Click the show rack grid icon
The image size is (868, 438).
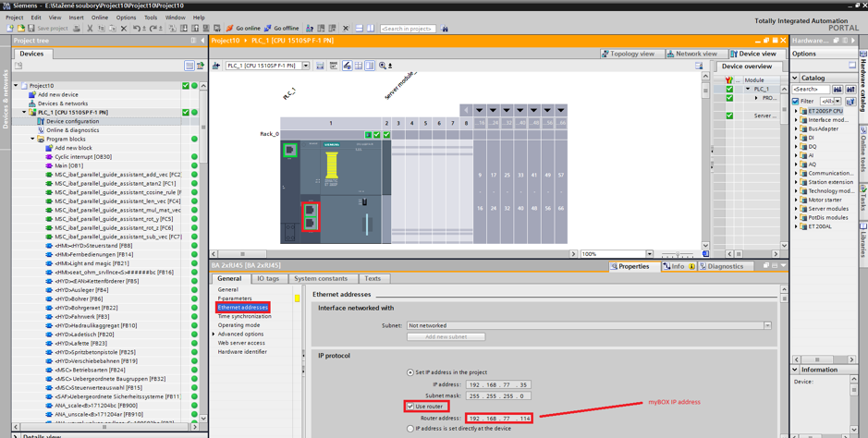pyautogui.click(x=358, y=66)
